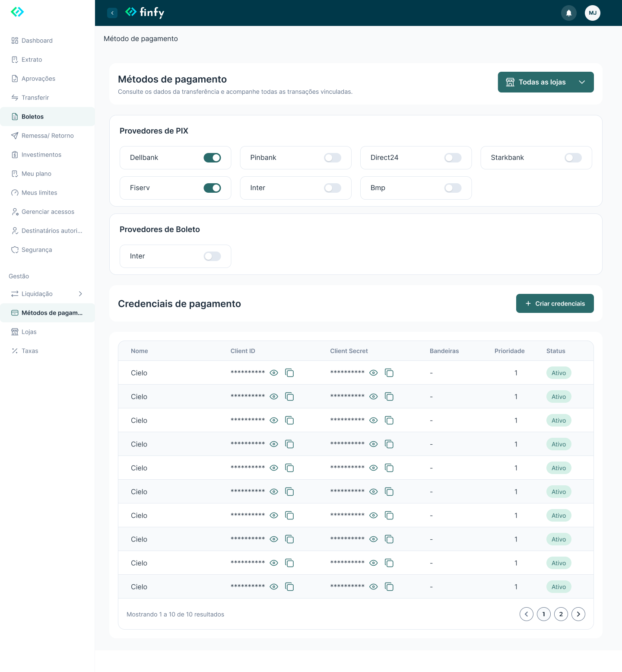
Task: Enable the Bmp PIX provider toggle
Action: tap(453, 188)
